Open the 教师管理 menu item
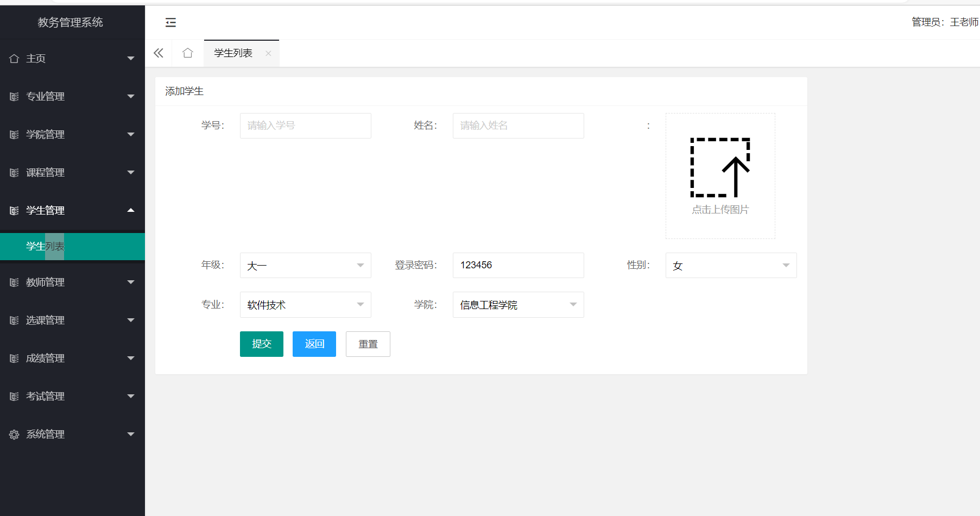Image resolution: width=980 pixels, height=516 pixels. [x=72, y=282]
